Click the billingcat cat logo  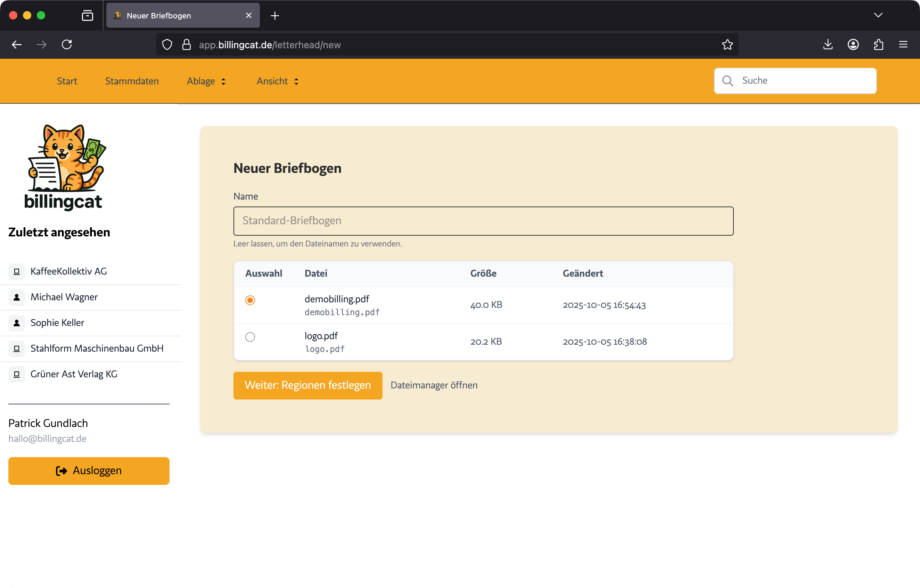coord(65,167)
